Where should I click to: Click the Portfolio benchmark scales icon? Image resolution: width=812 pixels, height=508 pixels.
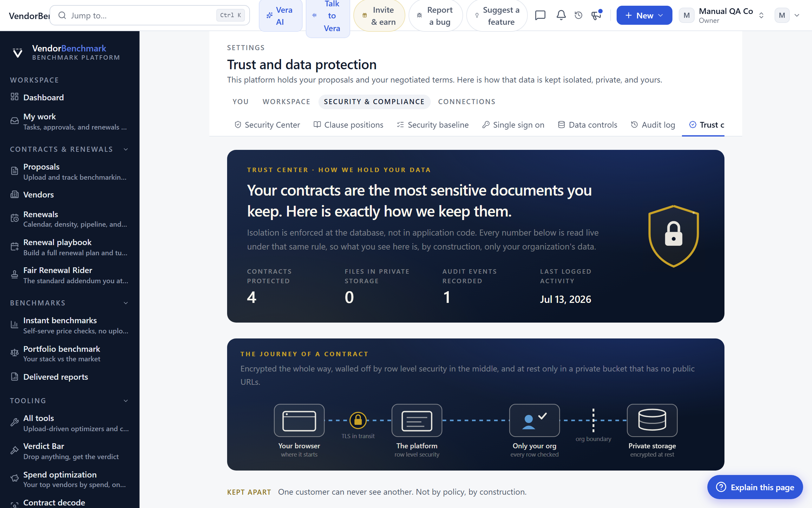coord(14,353)
